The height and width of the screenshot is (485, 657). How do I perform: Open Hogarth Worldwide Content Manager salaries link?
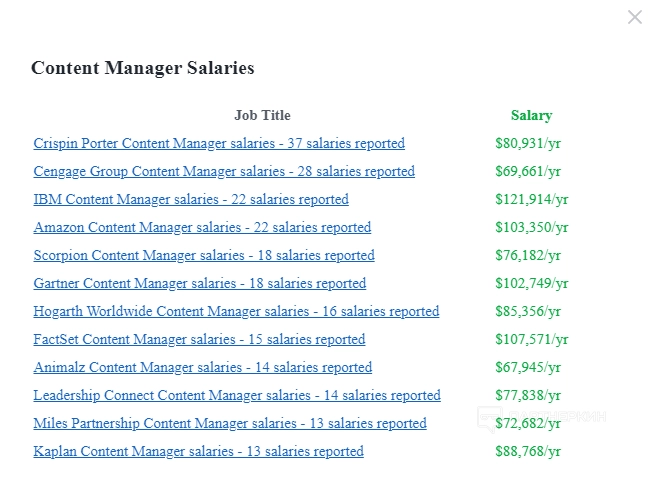pos(236,312)
